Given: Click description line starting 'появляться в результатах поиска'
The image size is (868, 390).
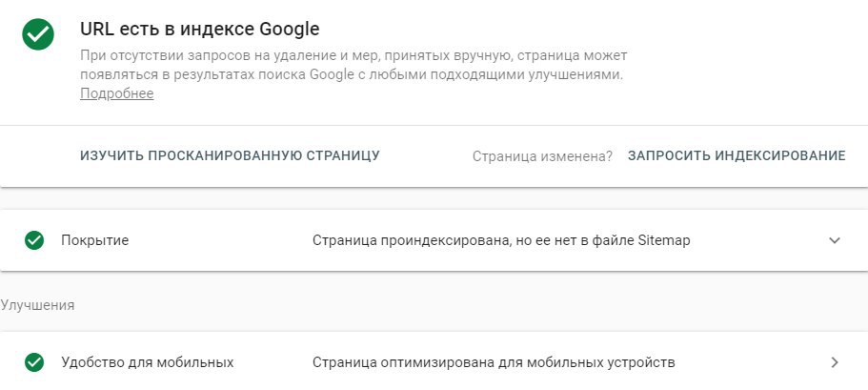Looking at the screenshot, I should (x=352, y=74).
